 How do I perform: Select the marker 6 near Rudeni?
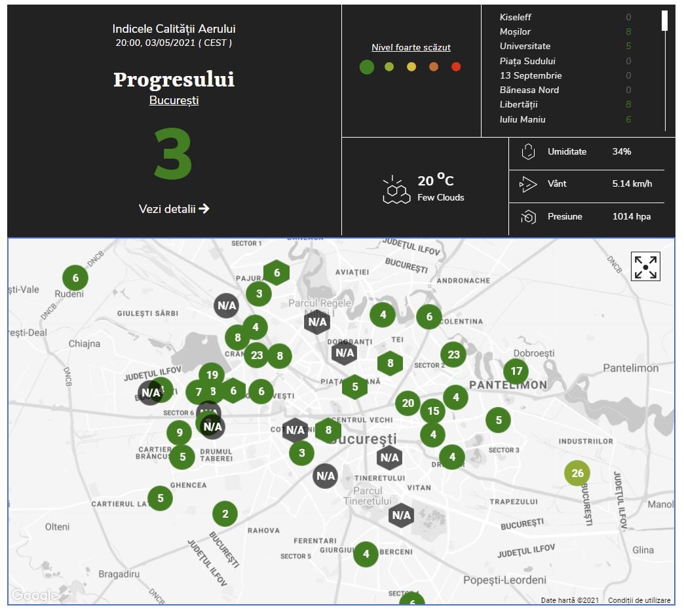click(x=75, y=278)
